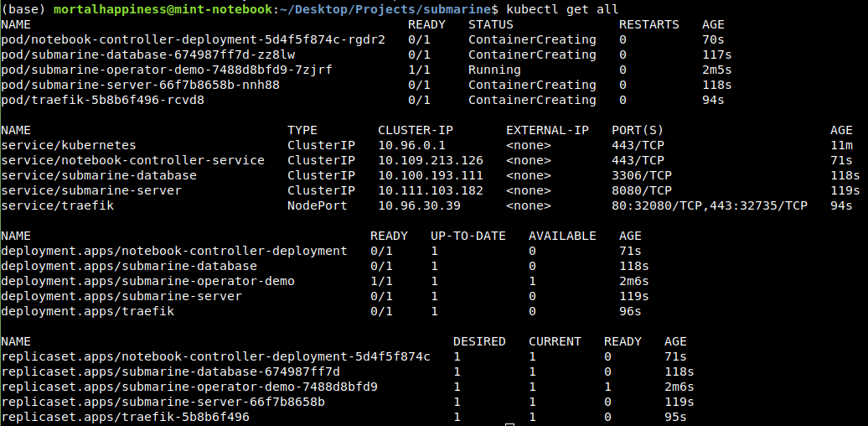Click the CLUSTER-IP column header
The height and width of the screenshot is (426, 868).
[416, 130]
